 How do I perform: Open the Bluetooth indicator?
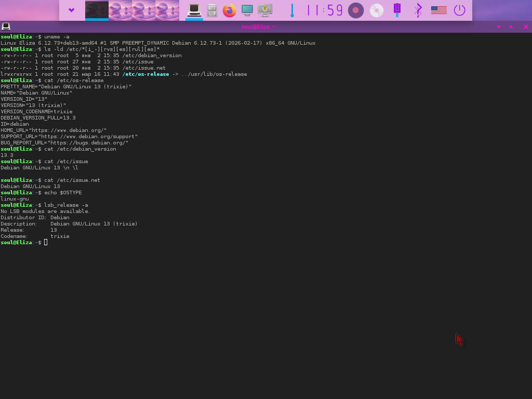click(x=418, y=10)
